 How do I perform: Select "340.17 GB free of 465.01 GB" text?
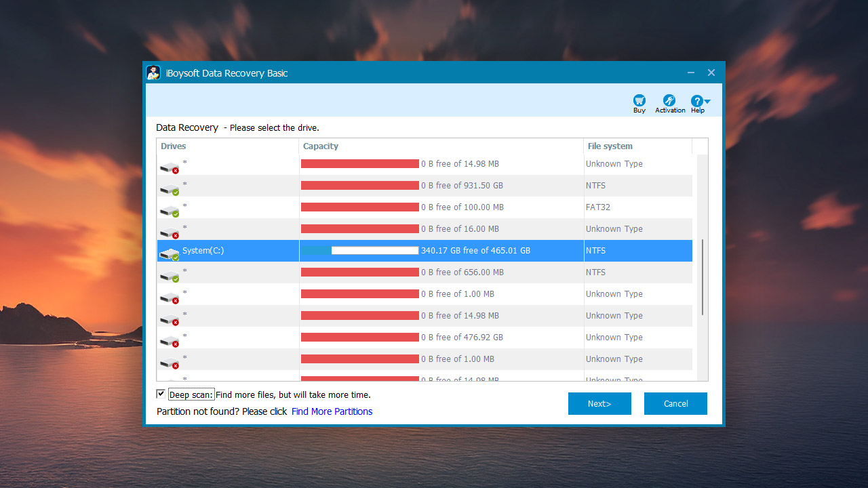coord(475,251)
